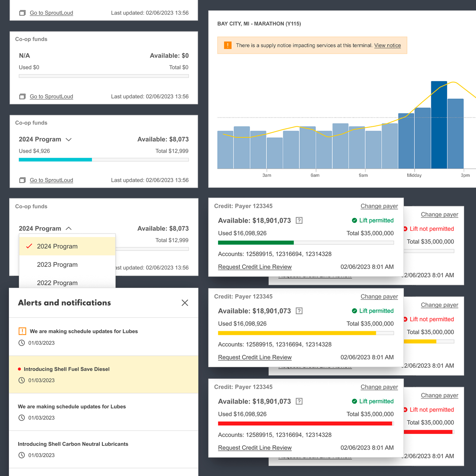The width and height of the screenshot is (476, 476).
Task: Click external-link icon in N/A co-op funds card
Action: point(22,96)
